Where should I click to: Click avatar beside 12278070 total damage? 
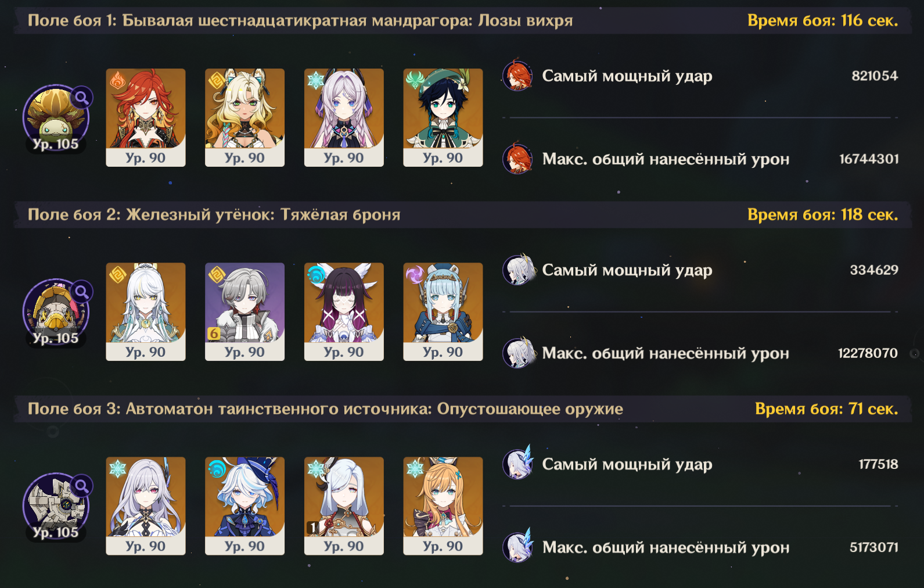click(x=517, y=353)
